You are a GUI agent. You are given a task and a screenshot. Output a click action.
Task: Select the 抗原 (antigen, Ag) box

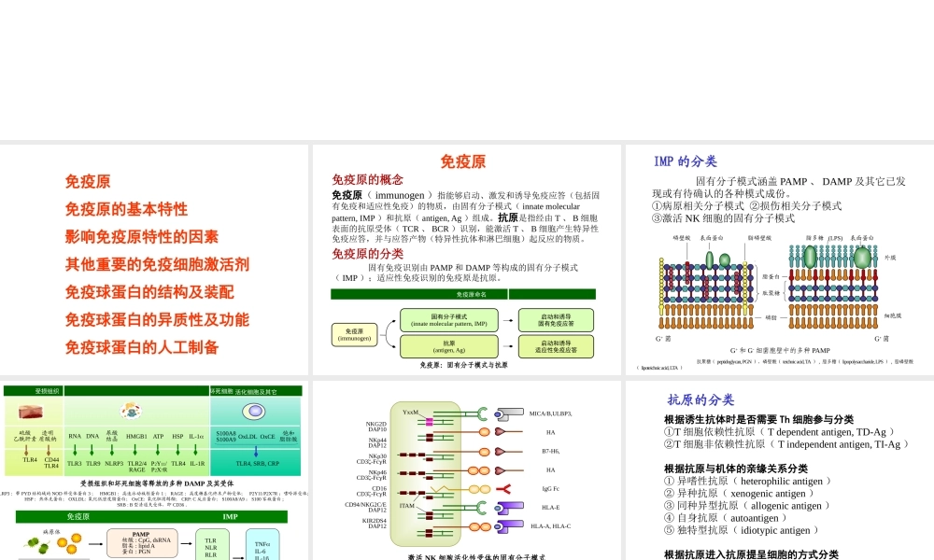[x=449, y=345]
